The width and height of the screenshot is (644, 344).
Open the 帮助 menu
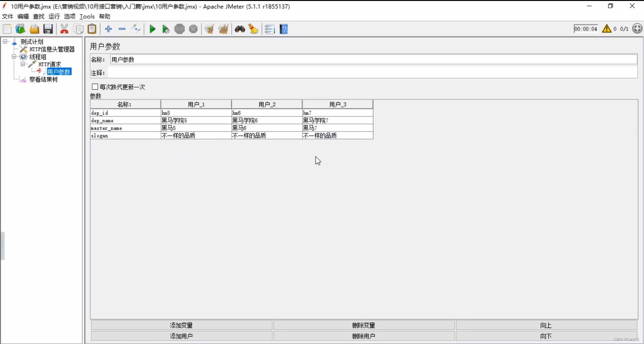pos(105,16)
